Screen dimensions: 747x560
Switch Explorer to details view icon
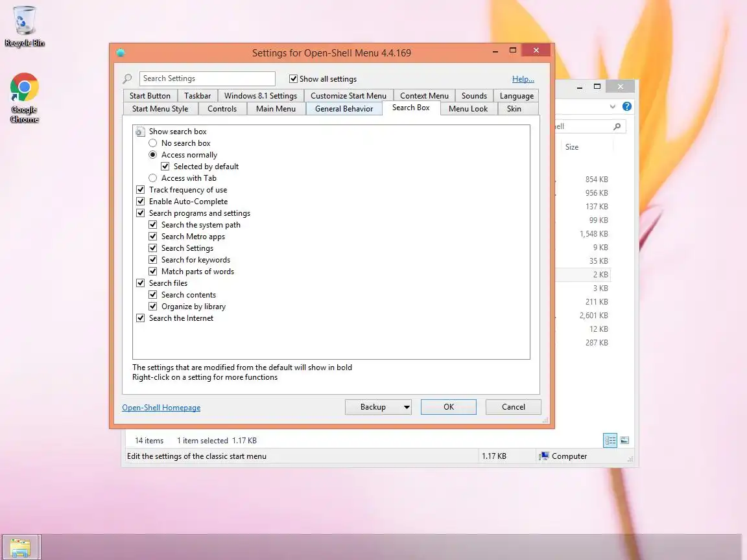610,441
